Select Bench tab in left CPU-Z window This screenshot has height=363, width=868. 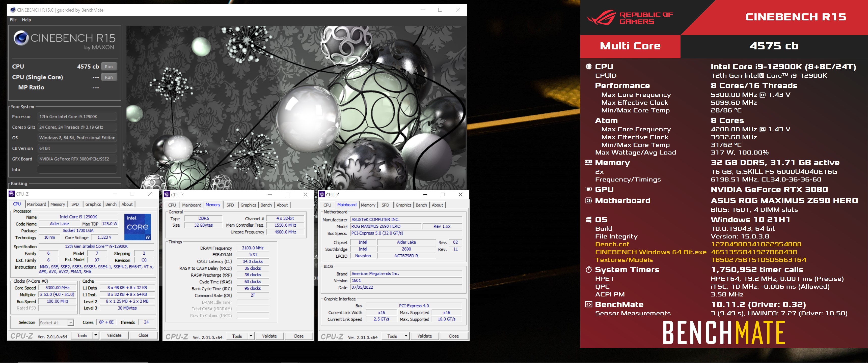[111, 204]
